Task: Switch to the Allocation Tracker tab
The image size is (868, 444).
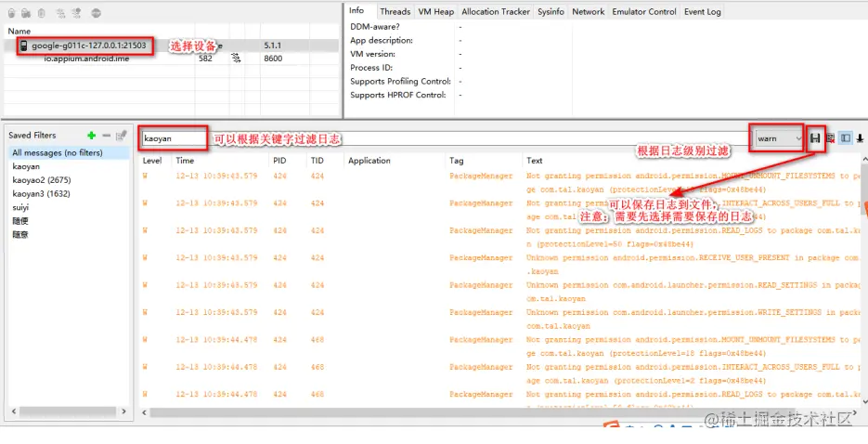Action: coord(496,12)
